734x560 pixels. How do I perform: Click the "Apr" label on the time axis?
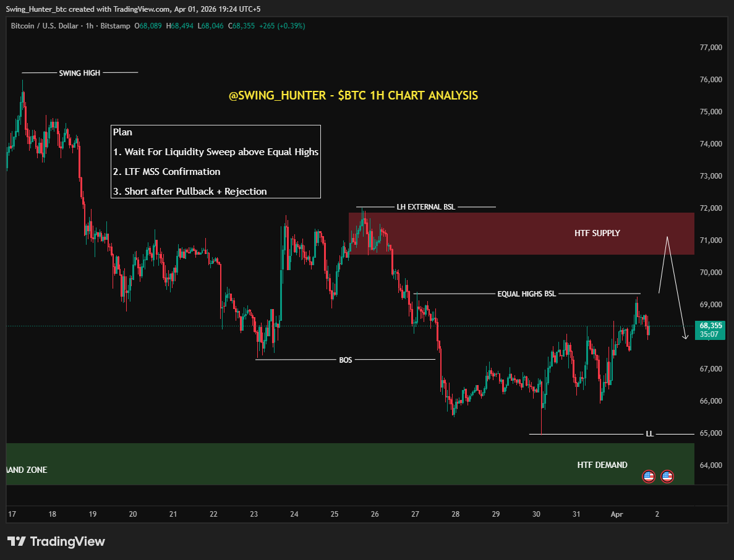[616, 514]
